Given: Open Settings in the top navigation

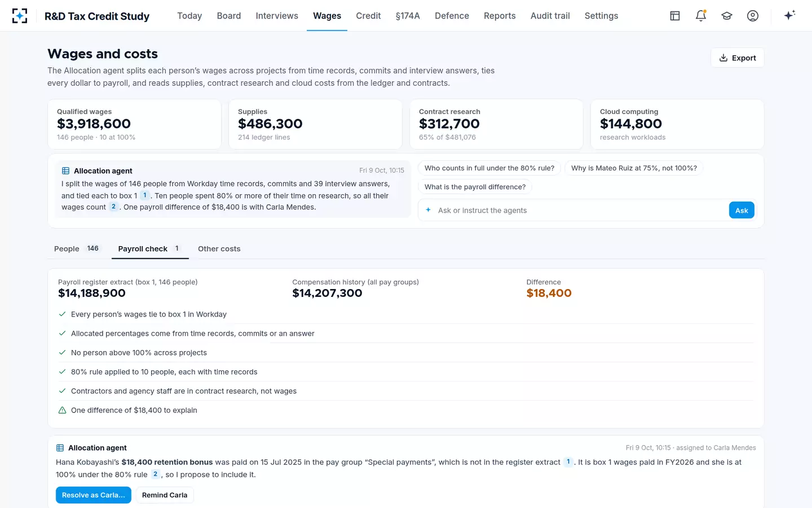Looking at the screenshot, I should point(601,16).
